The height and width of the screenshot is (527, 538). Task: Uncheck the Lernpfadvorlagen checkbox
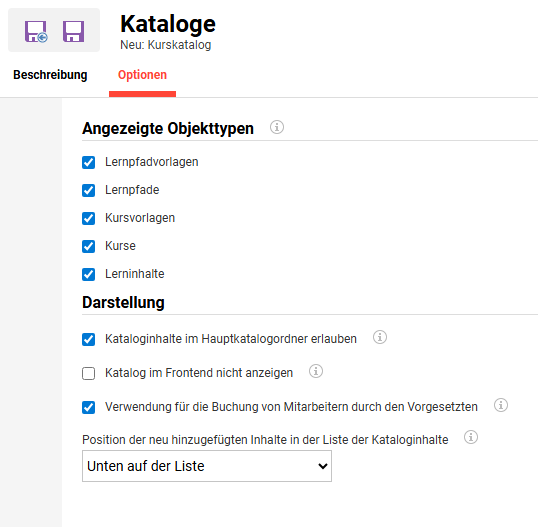[x=89, y=162]
